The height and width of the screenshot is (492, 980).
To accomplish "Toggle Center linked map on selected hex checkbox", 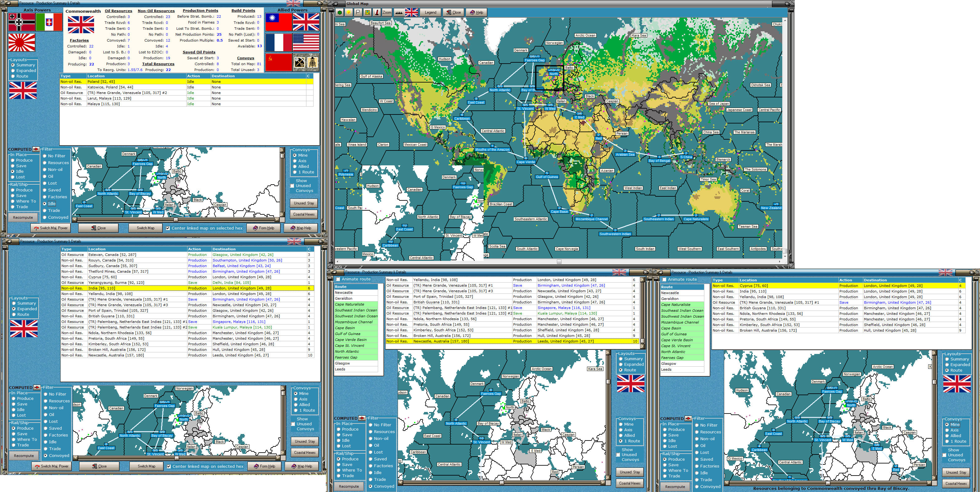I will tap(168, 228).
